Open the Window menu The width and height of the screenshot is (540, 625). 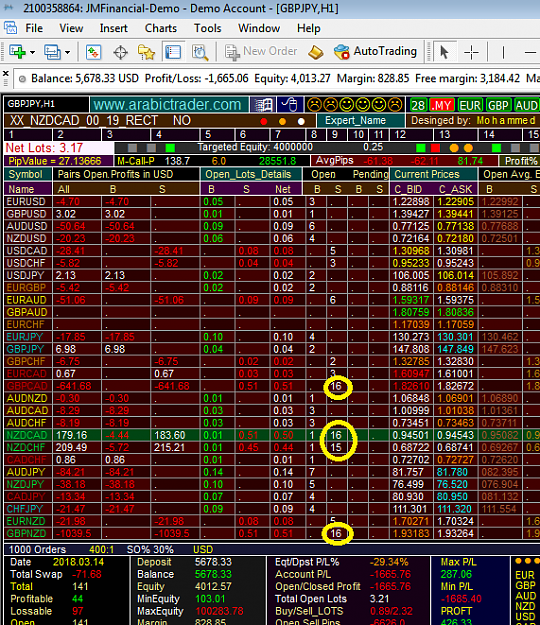tap(259, 28)
